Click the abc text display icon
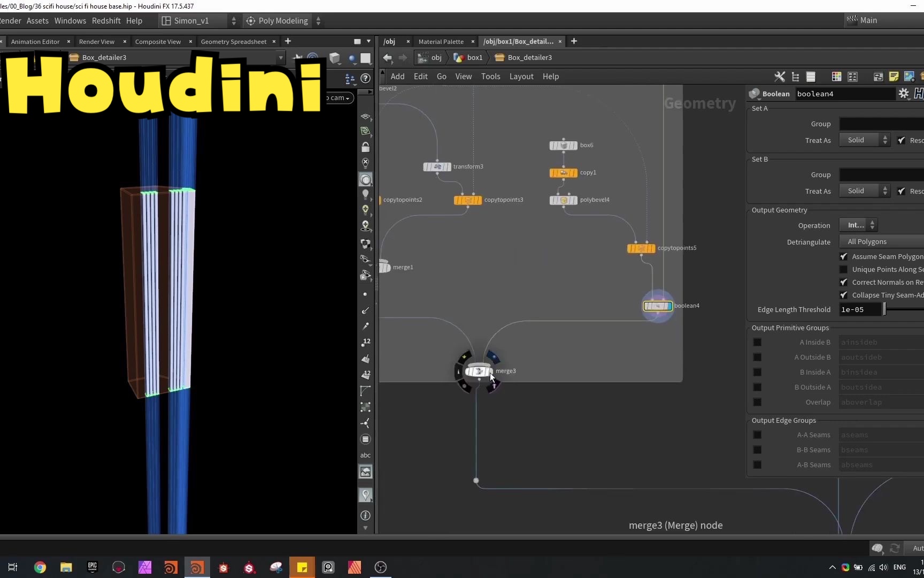Image resolution: width=924 pixels, height=578 pixels. point(366,455)
